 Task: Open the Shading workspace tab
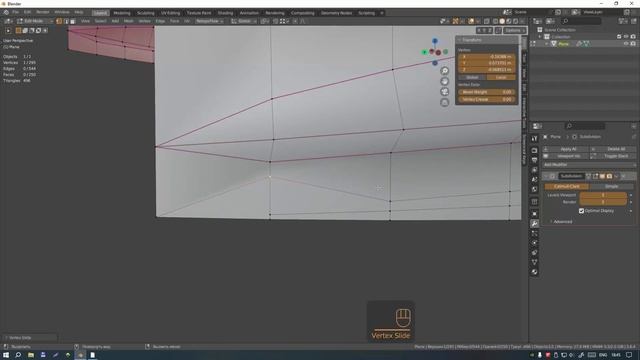coord(225,13)
